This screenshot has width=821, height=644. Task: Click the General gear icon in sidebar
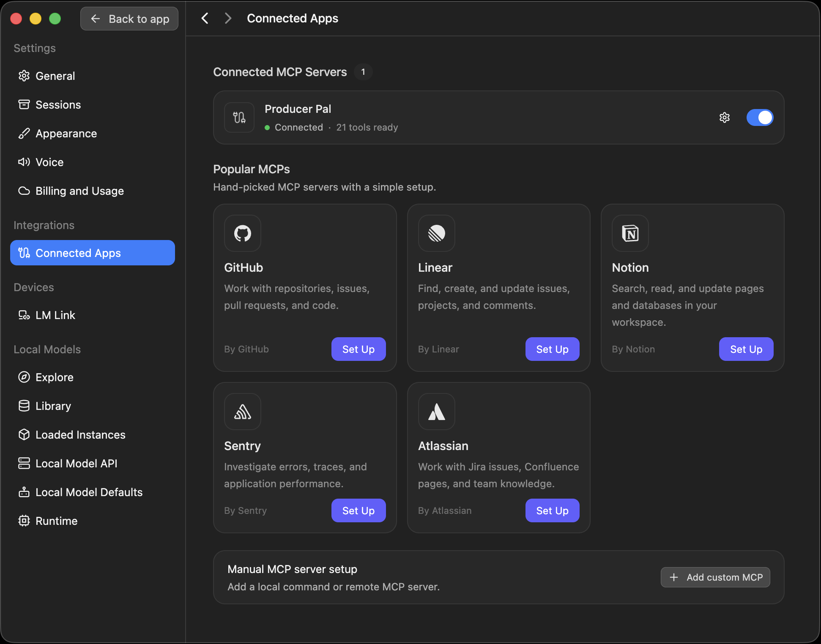[24, 76]
